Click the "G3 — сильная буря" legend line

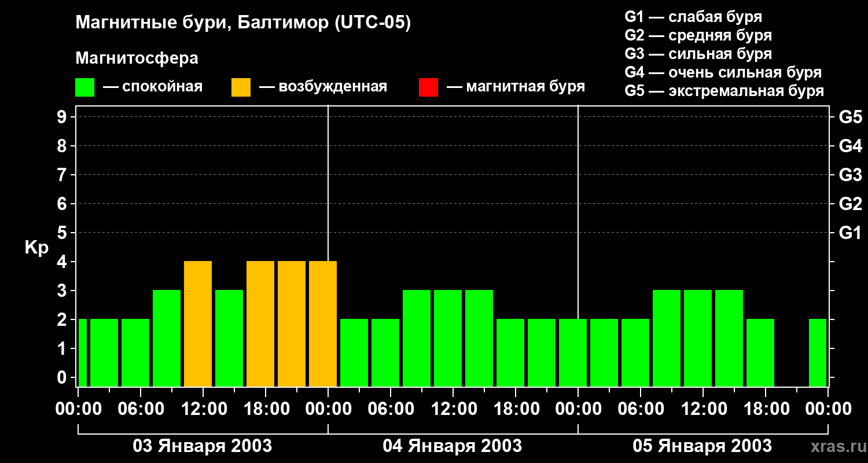698,54
